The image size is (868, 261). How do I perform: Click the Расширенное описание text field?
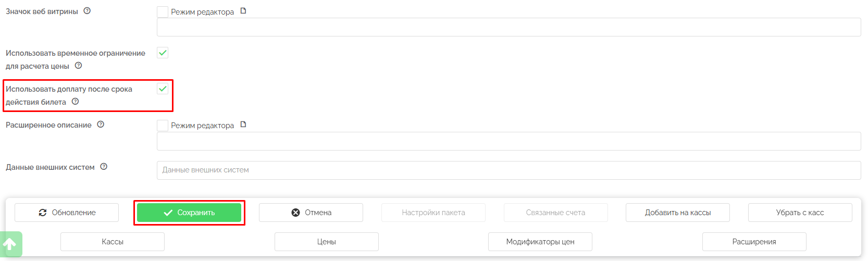[509, 141]
